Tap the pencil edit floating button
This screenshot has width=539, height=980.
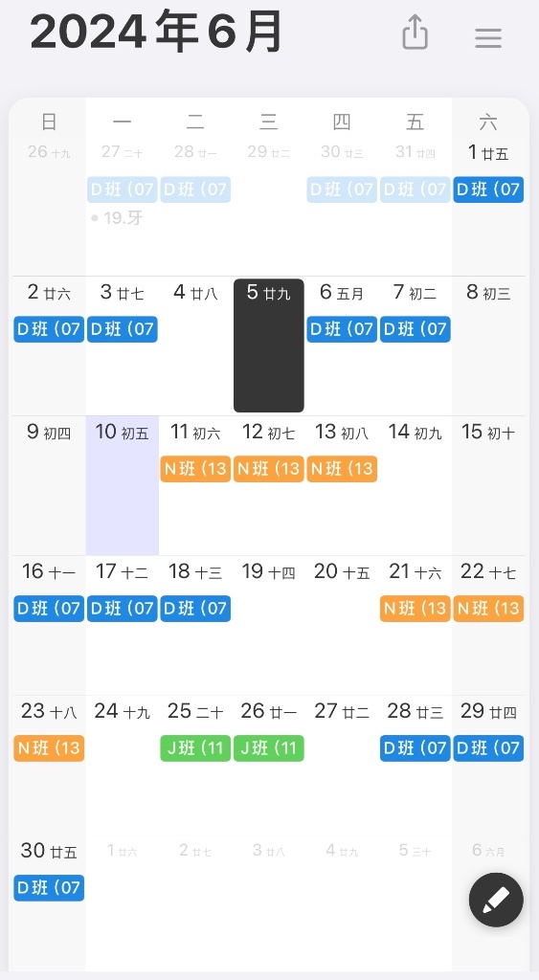point(496,900)
